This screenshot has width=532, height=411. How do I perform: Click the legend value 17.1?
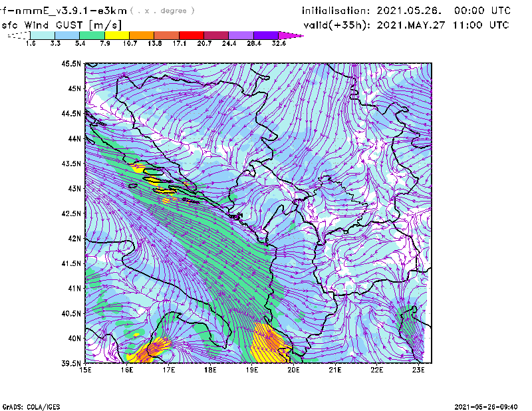pyautogui.click(x=179, y=43)
